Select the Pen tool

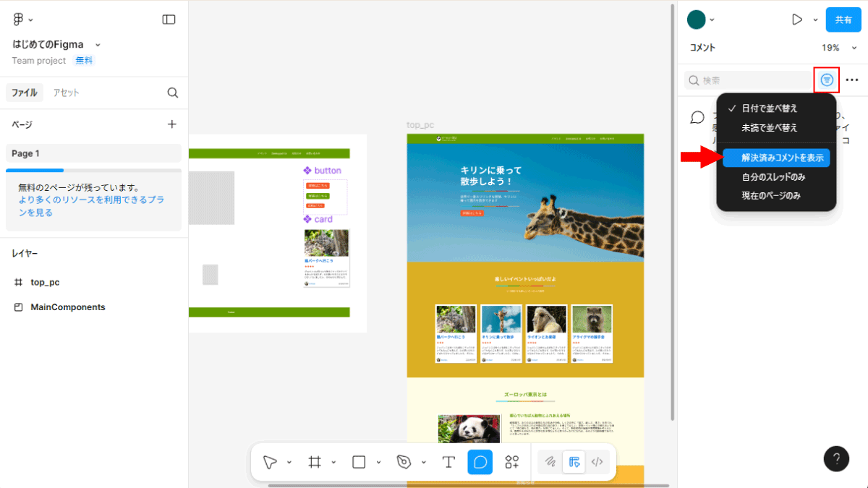coord(404,462)
